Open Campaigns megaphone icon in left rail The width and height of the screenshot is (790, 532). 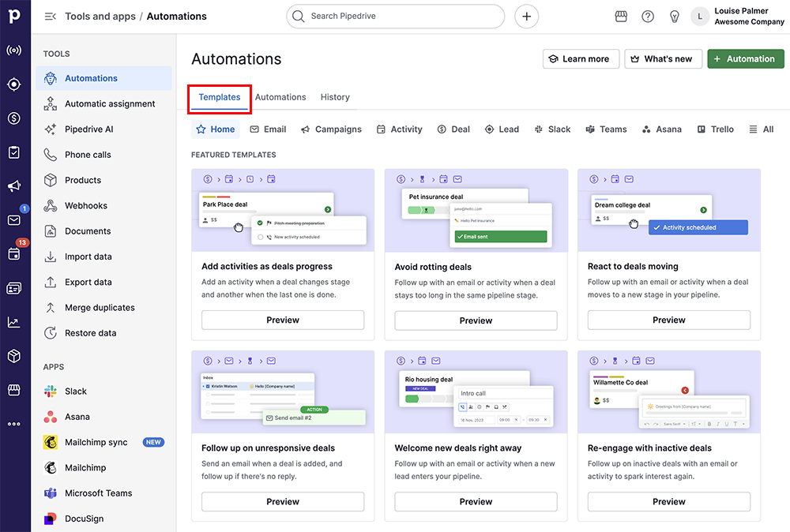tap(14, 186)
